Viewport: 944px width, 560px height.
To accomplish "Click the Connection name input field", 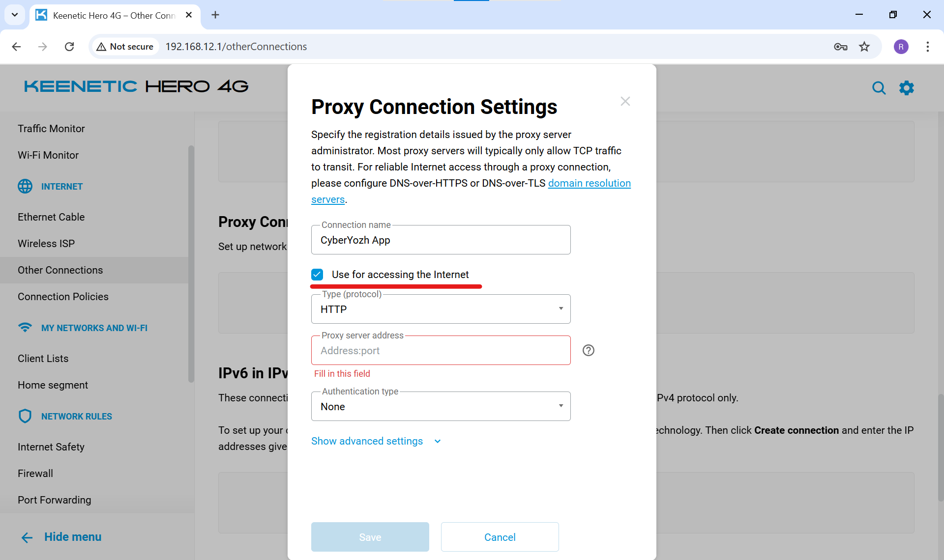I will point(441,240).
